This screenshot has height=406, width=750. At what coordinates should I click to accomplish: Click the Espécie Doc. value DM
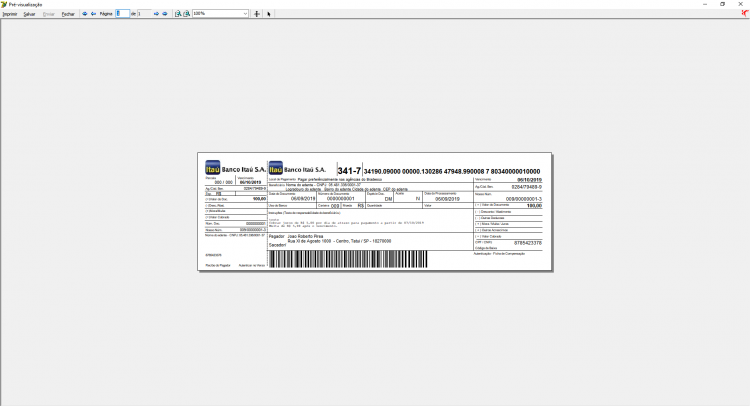click(x=388, y=199)
